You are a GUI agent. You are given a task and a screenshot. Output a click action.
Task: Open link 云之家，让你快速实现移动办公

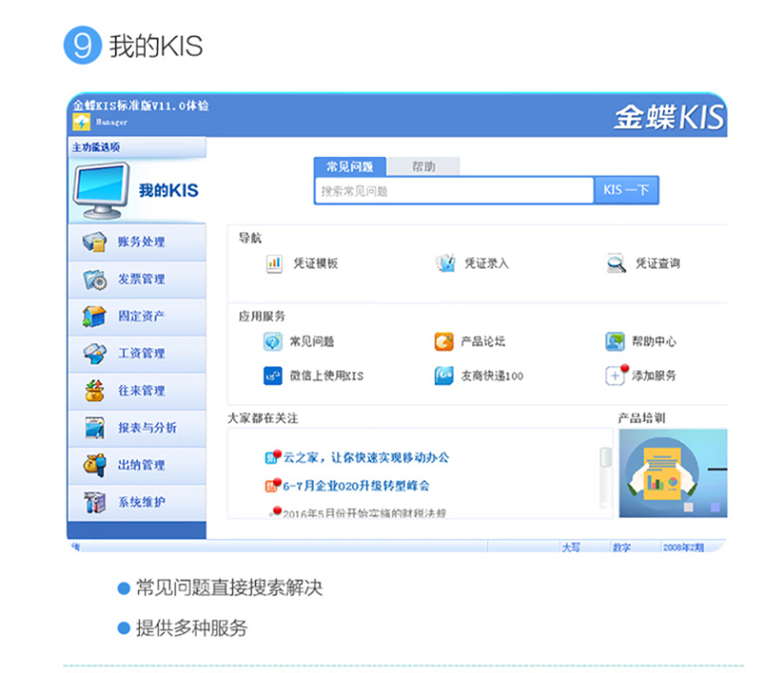coord(366,458)
